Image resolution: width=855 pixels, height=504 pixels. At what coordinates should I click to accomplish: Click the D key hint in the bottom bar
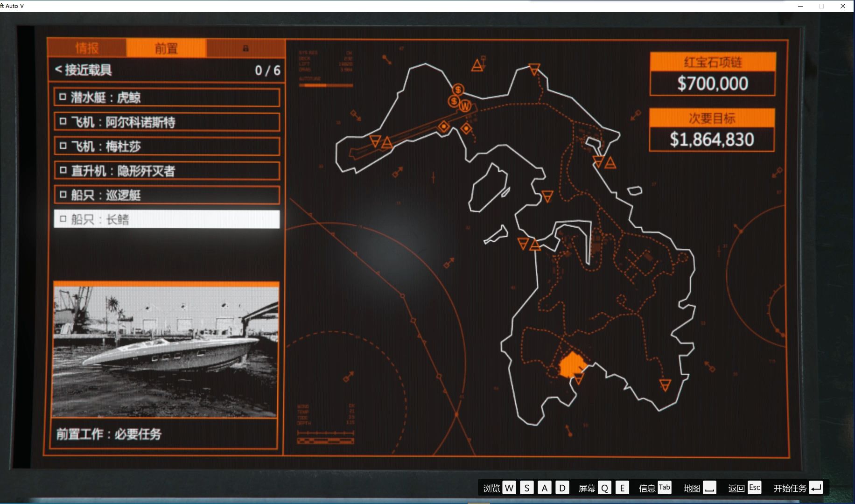point(562,488)
